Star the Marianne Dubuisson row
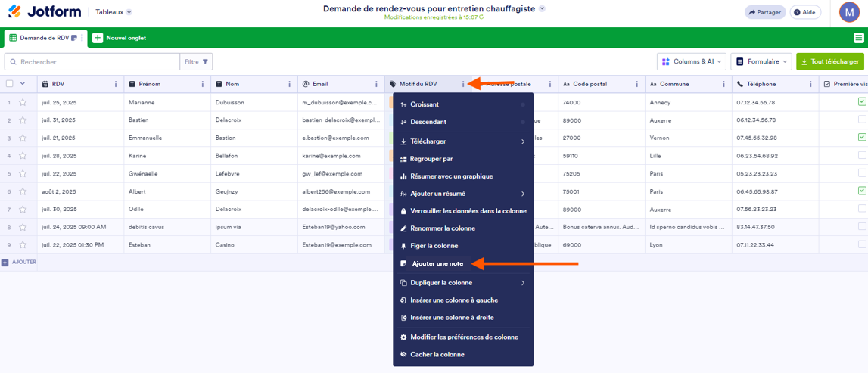The height and width of the screenshot is (379, 868). pos(23,102)
